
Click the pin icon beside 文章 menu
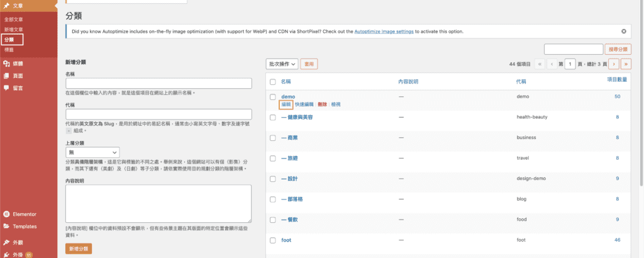(x=6, y=6)
